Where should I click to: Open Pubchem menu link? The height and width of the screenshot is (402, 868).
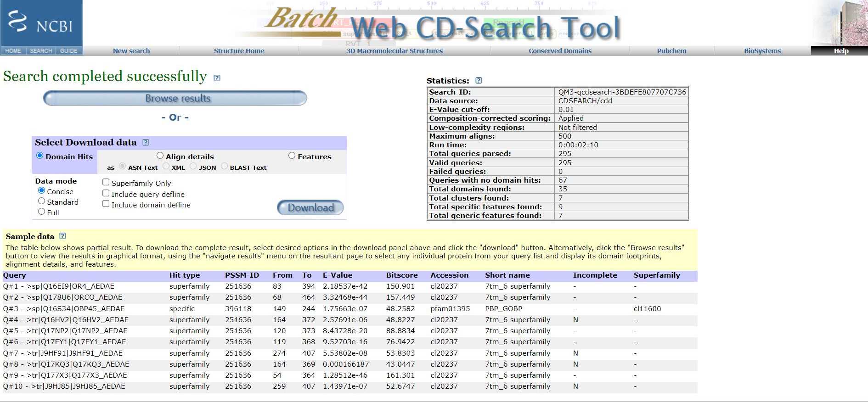671,51
